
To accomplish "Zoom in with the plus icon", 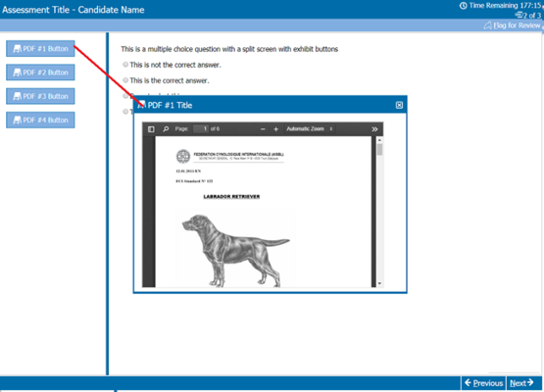I will 275,129.
